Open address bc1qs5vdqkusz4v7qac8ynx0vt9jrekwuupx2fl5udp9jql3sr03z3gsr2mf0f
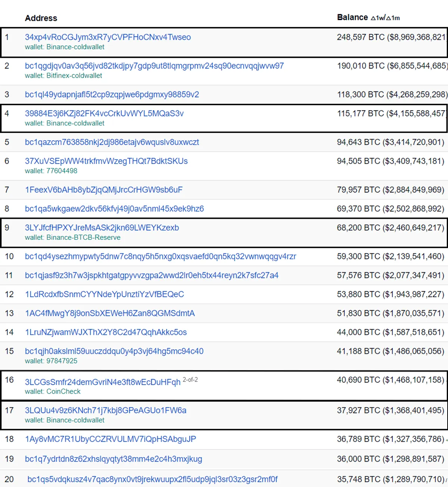 pos(153,480)
